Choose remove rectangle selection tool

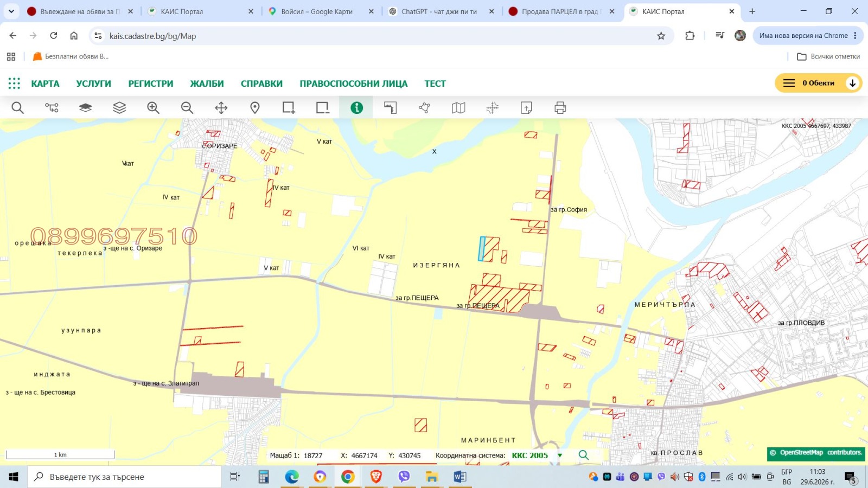tap(323, 108)
